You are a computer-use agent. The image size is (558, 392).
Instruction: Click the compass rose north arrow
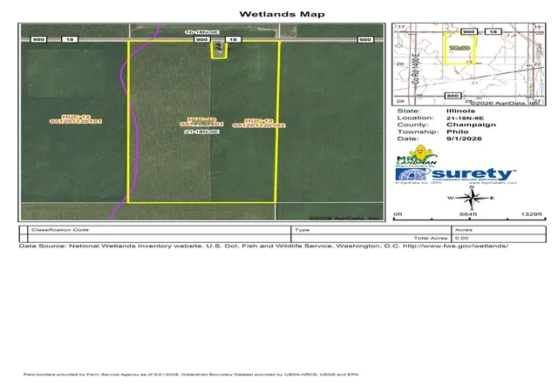point(472,198)
